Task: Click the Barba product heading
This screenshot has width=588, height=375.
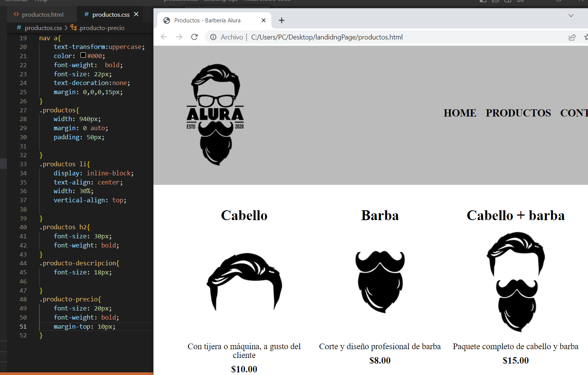Action: click(380, 216)
